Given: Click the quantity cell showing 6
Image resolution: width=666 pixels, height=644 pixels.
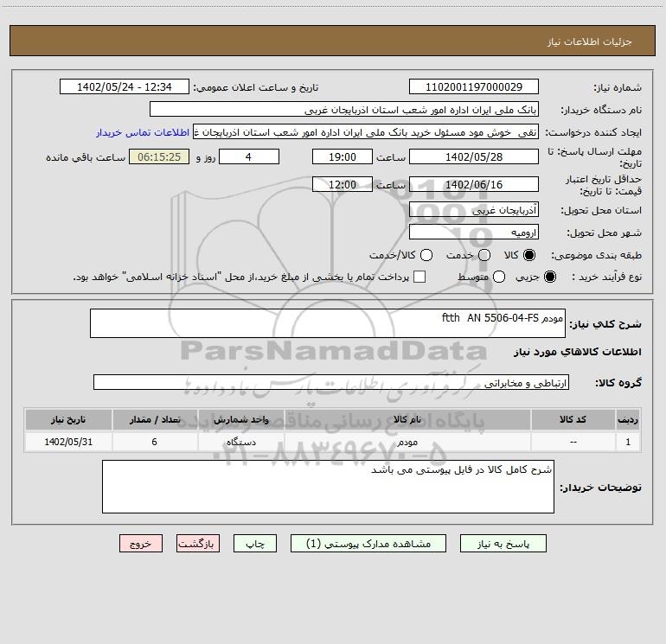Looking at the screenshot, I should click(155, 442).
